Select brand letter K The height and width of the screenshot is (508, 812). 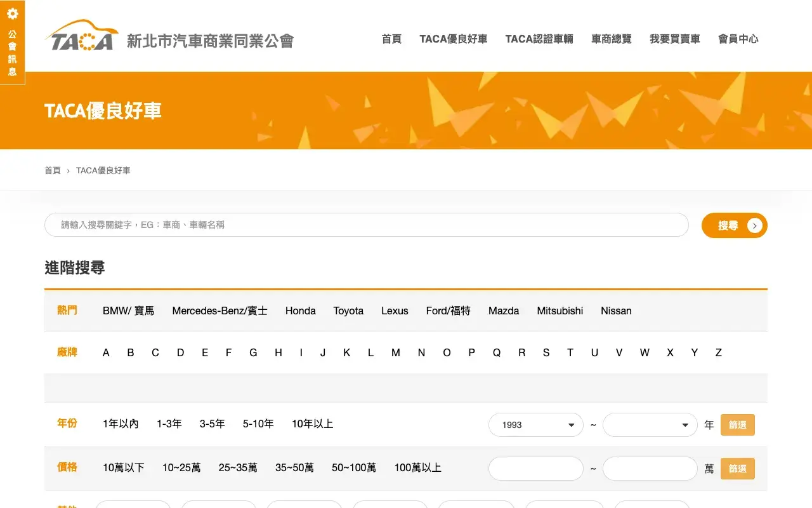[347, 352]
